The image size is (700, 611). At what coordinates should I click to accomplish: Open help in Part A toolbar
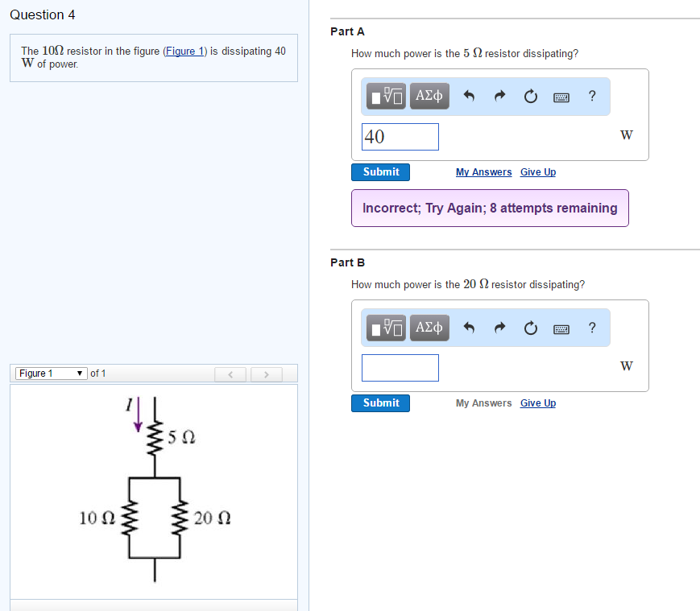pos(592,96)
